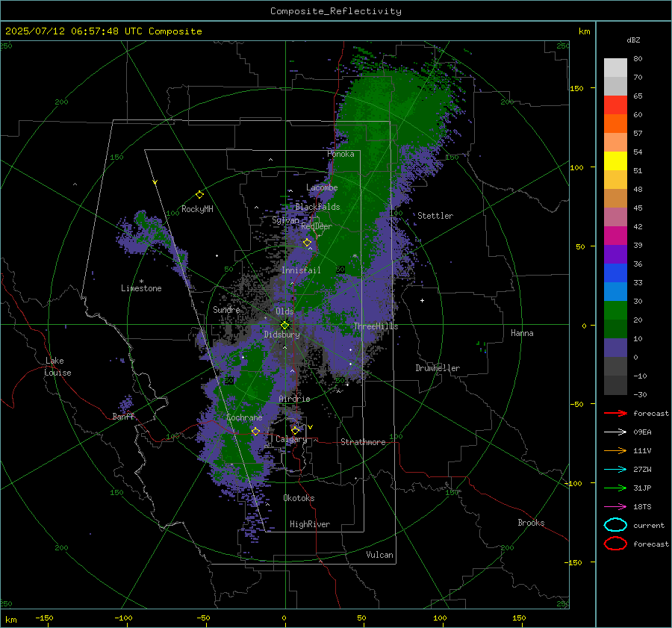Click the cyan current ellipse icon
This screenshot has width=672, height=628.
(615, 525)
